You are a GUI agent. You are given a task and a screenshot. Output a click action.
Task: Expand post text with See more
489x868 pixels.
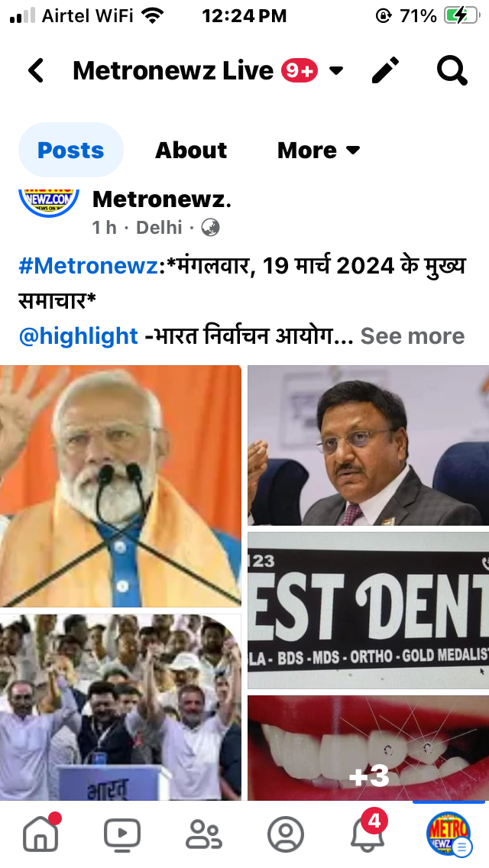pyautogui.click(x=413, y=336)
